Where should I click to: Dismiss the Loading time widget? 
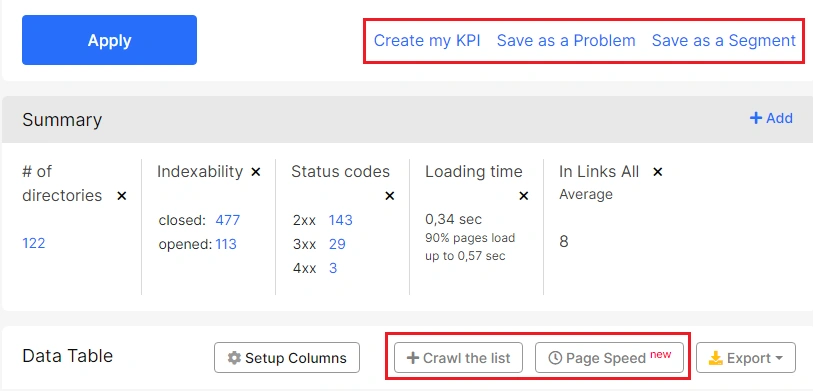point(524,196)
